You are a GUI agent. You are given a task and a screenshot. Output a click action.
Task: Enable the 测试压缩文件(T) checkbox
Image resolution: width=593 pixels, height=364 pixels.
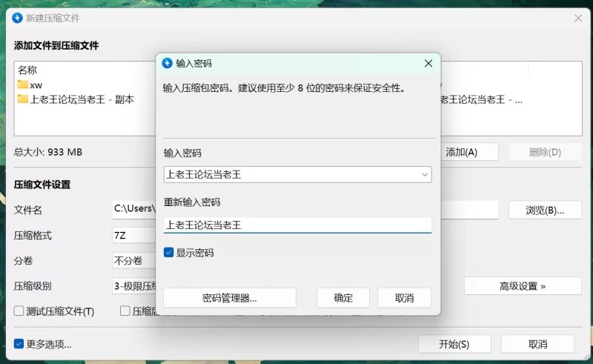(x=19, y=311)
